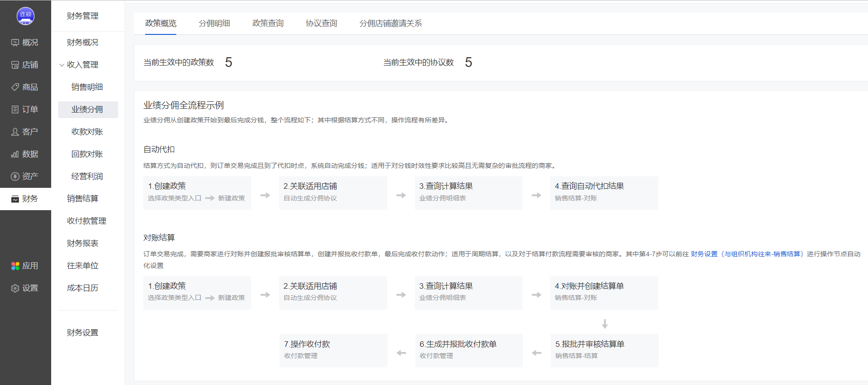Click the 连锁 logo avatar

click(x=26, y=16)
